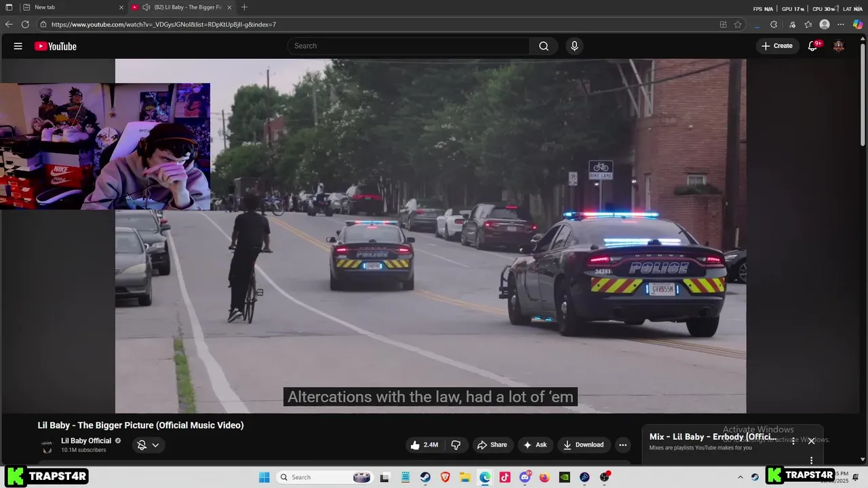Screen dimensions: 868x488
Task: View site information lock icon
Action: point(43,24)
